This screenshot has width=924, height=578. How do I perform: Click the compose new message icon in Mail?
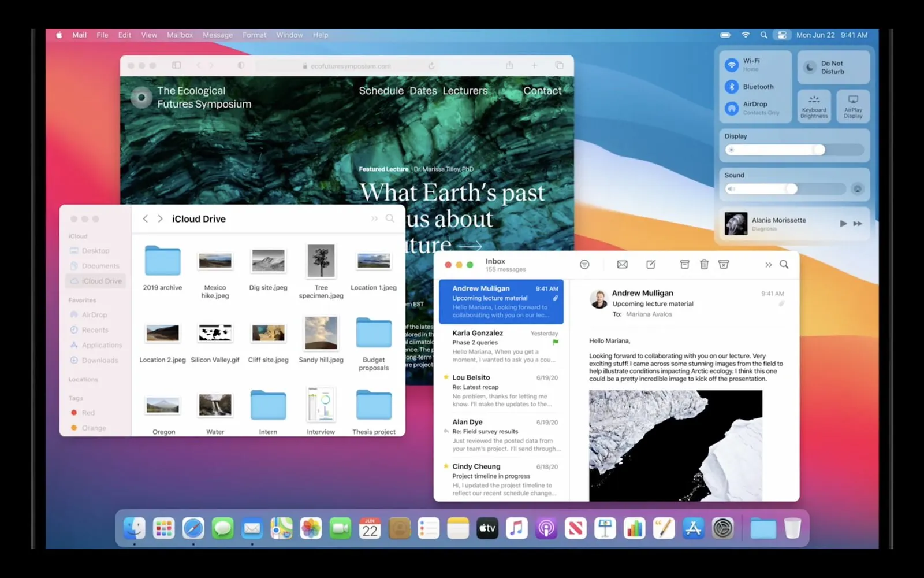pyautogui.click(x=651, y=265)
